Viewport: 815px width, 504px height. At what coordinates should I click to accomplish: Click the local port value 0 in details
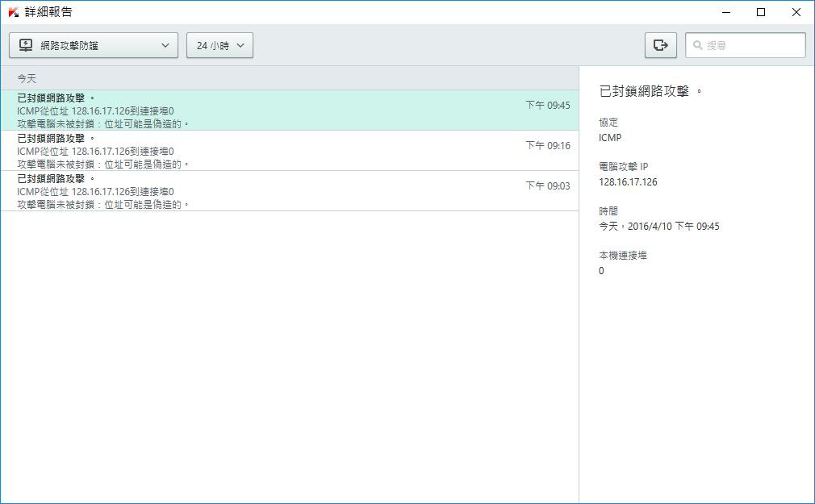point(601,271)
